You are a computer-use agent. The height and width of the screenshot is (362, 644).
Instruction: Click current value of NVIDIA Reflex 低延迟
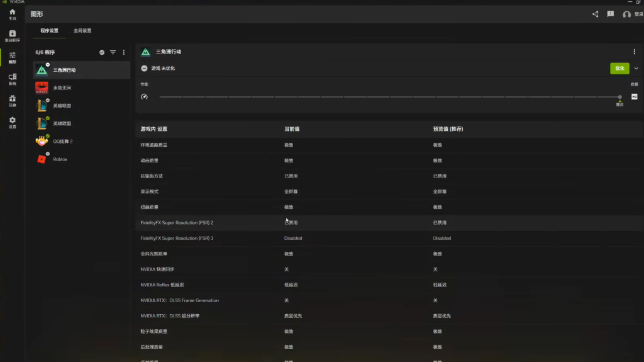(291, 285)
